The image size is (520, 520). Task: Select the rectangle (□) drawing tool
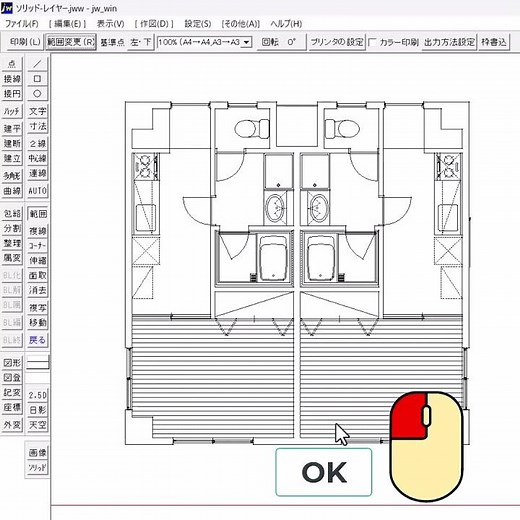click(37, 79)
